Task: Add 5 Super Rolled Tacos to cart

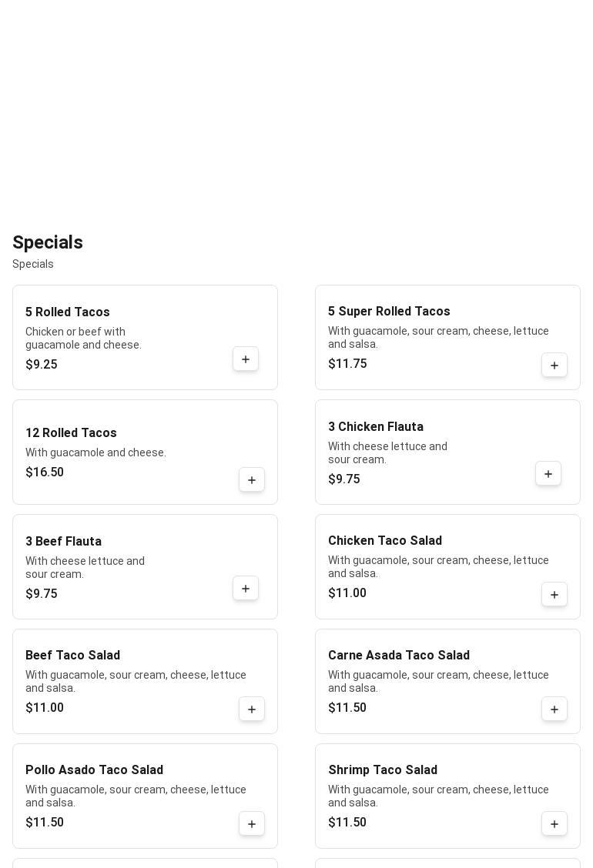Action: (554, 366)
